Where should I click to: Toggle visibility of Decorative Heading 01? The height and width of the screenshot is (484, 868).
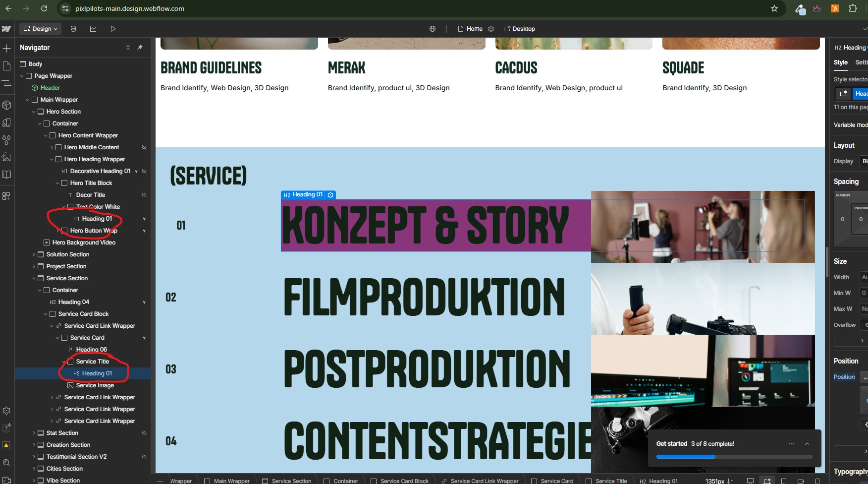coord(144,171)
